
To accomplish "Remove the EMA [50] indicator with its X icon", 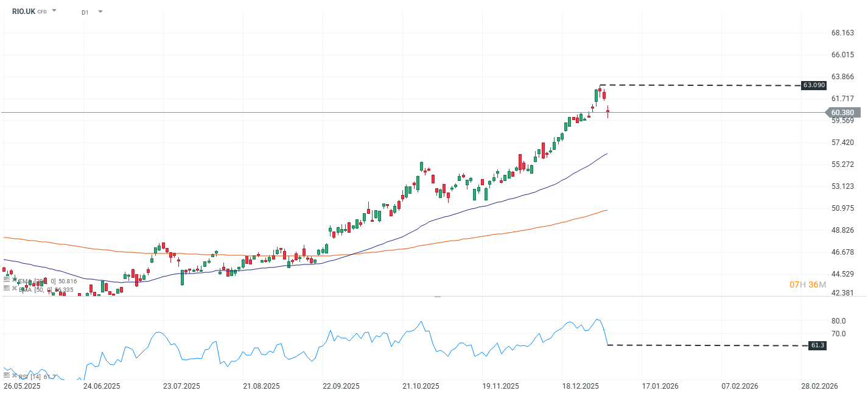I will pyautogui.click(x=14, y=288).
